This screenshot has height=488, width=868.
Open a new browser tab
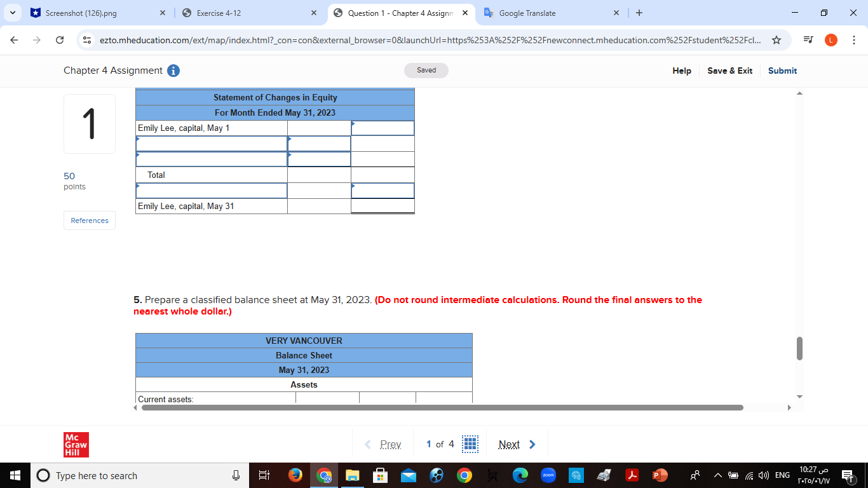639,13
